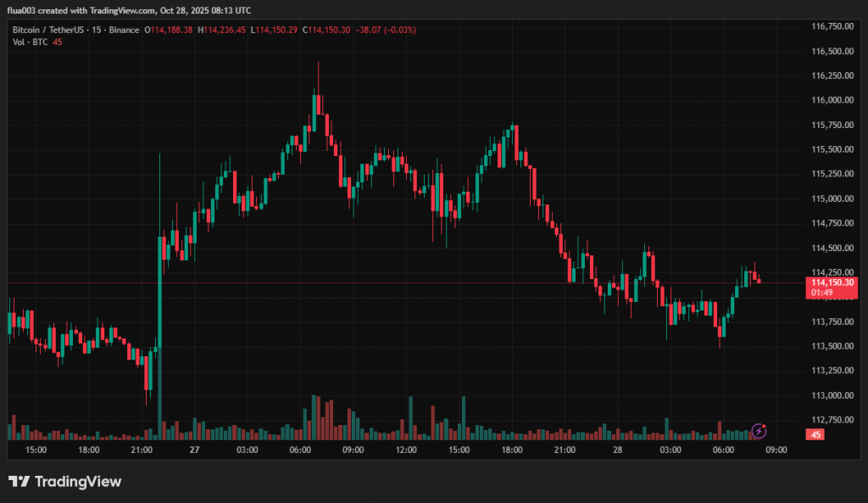The height and width of the screenshot is (503, 868).
Task: Click the red current price label 114,150.30
Action: [x=832, y=282]
